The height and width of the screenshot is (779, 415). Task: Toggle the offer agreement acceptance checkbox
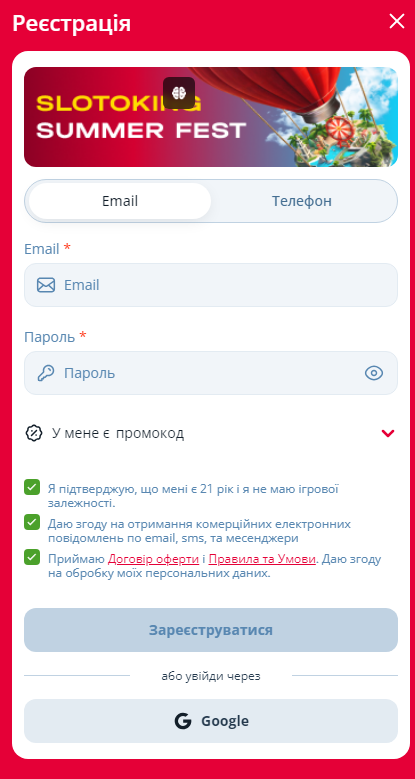(32, 557)
